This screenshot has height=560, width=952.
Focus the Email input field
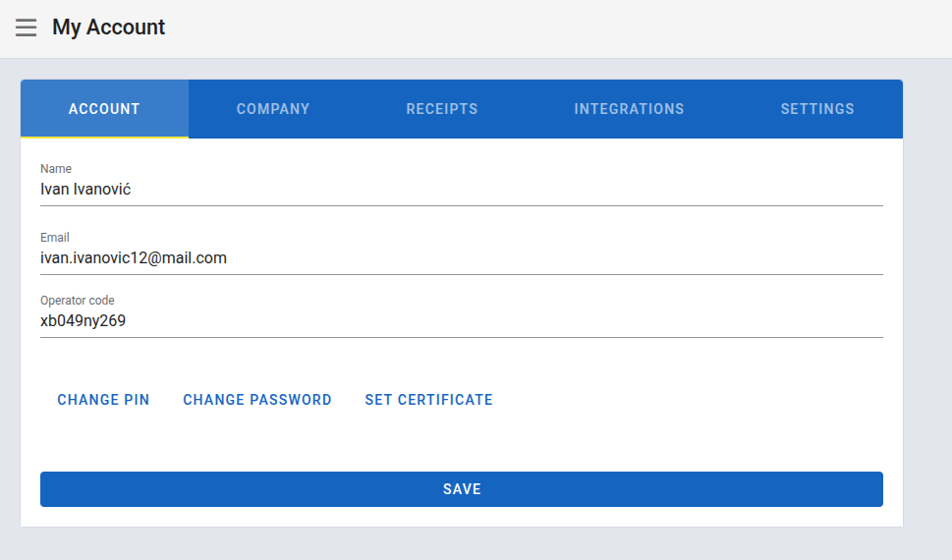pyautogui.click(x=462, y=258)
